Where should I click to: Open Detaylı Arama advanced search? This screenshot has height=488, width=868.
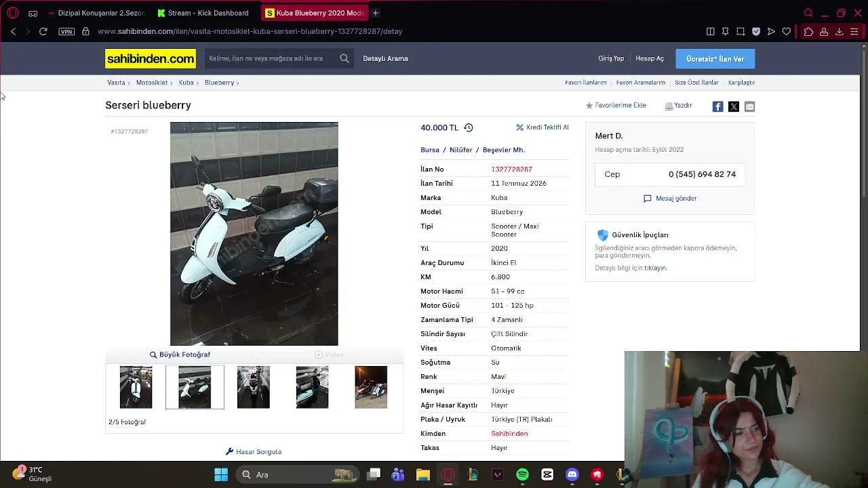click(385, 58)
